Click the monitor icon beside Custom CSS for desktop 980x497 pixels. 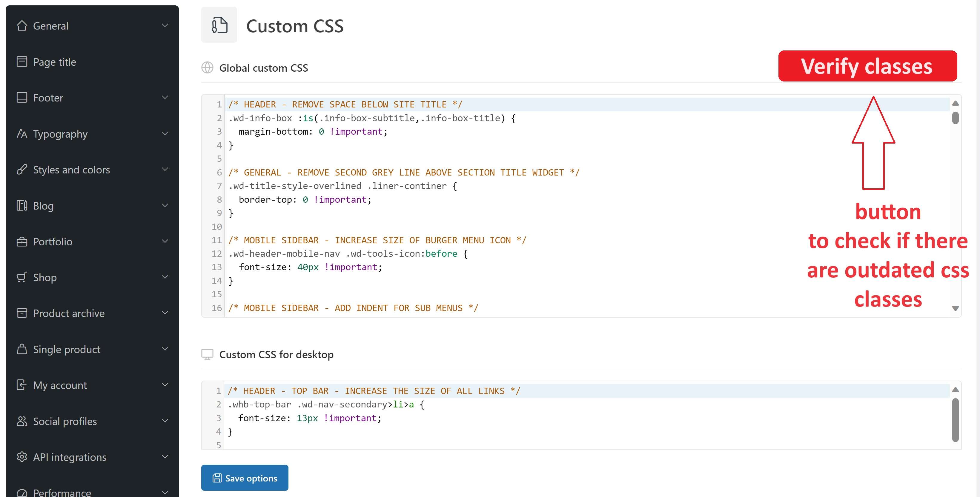pyautogui.click(x=207, y=354)
